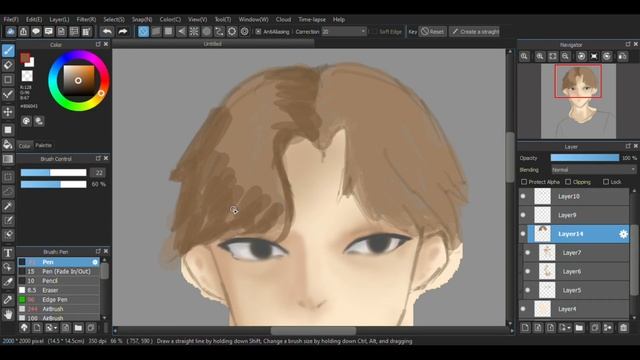Add a new brush in Brush panel

pyautogui.click(x=37, y=327)
